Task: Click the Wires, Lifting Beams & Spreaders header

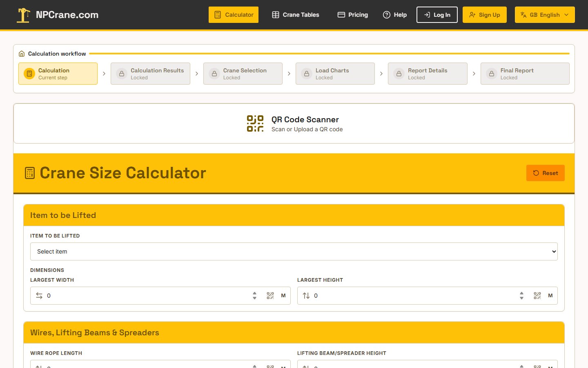Action: click(x=294, y=332)
